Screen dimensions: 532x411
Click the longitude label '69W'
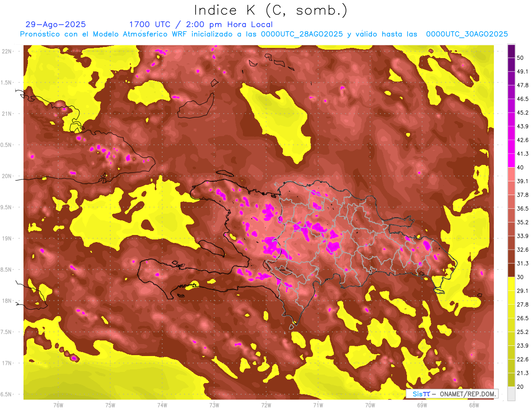coord(422,405)
